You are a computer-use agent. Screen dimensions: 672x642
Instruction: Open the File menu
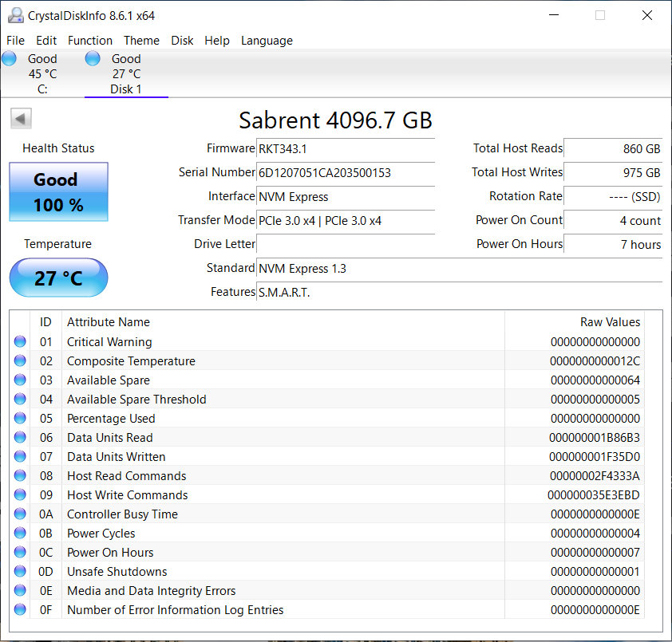click(15, 41)
